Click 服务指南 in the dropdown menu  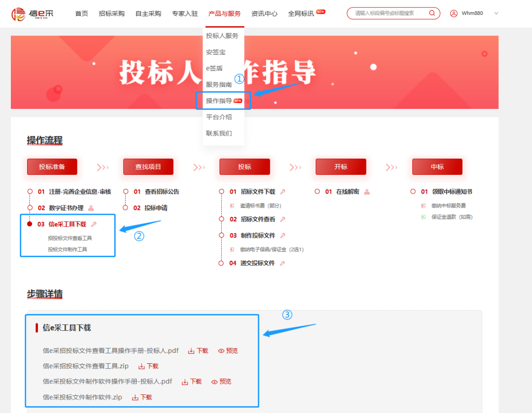tap(219, 84)
